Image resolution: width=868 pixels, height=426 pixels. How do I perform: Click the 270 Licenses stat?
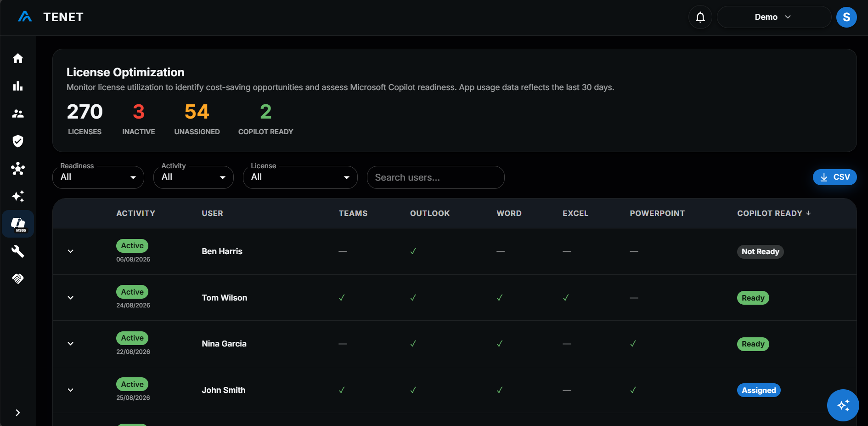pyautogui.click(x=85, y=119)
